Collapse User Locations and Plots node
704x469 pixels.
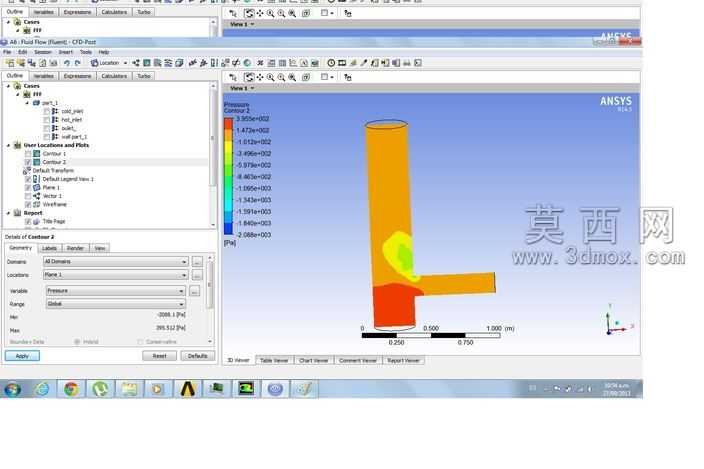(8, 145)
